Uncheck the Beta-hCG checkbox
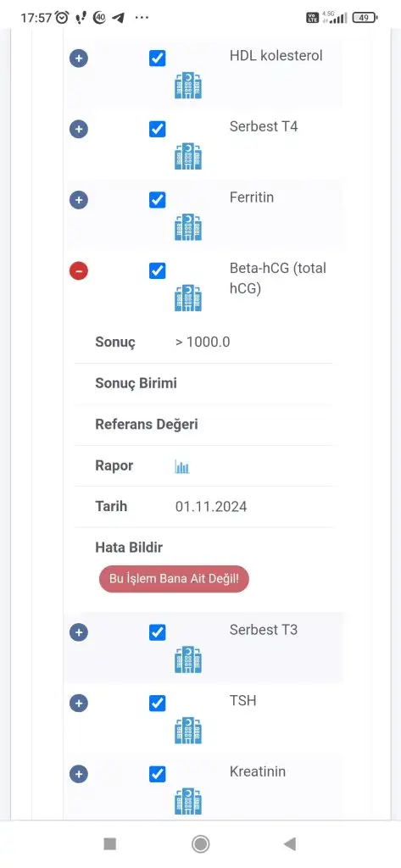 tap(158, 270)
